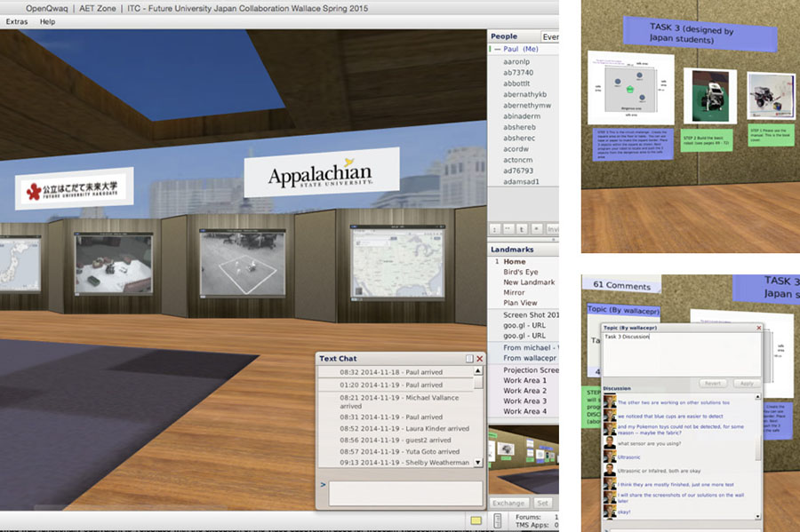This screenshot has height=532, width=800.
Task: Click the double-dot button in People toolbar
Action: 508,229
